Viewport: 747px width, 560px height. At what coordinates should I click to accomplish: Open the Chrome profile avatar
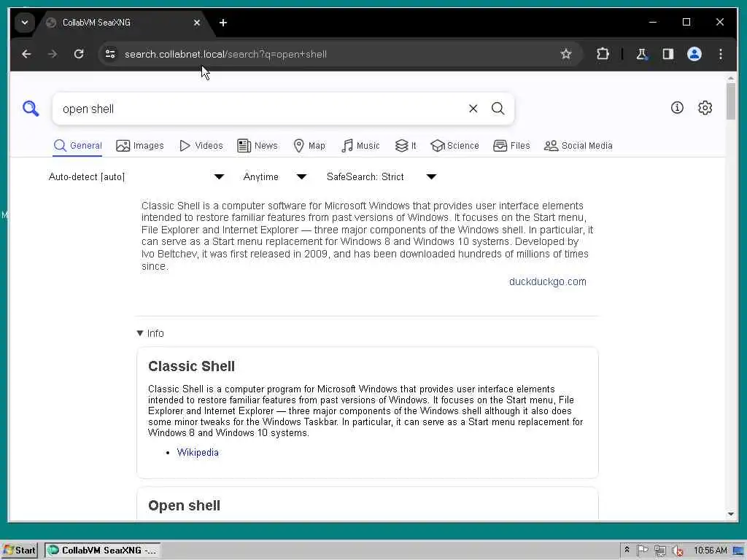(694, 54)
